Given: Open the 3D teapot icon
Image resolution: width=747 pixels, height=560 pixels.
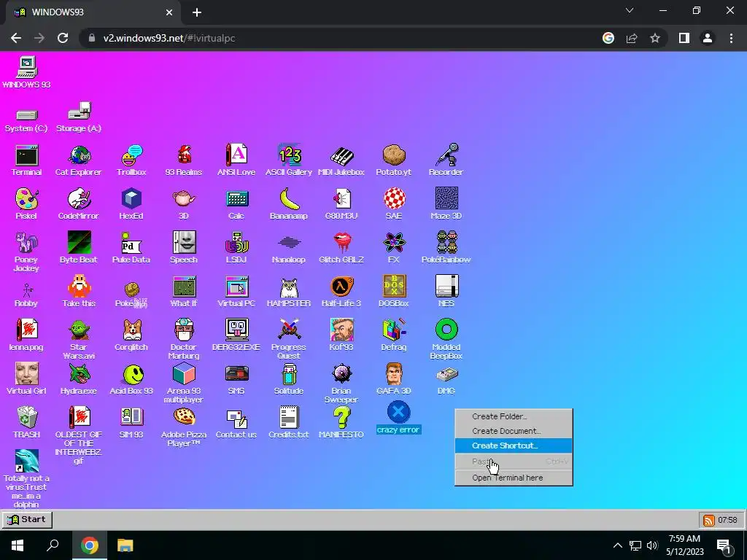Looking at the screenshot, I should click(x=184, y=204).
